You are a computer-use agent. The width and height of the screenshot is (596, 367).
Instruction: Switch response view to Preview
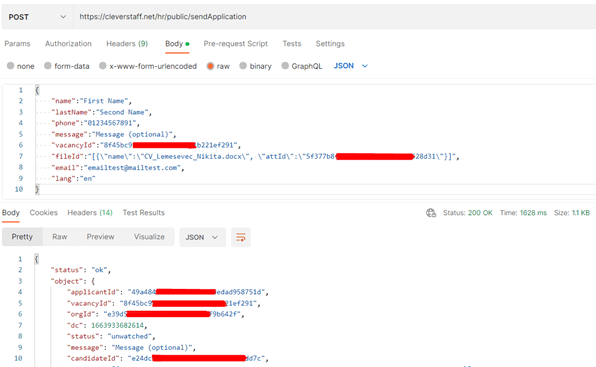coord(100,237)
